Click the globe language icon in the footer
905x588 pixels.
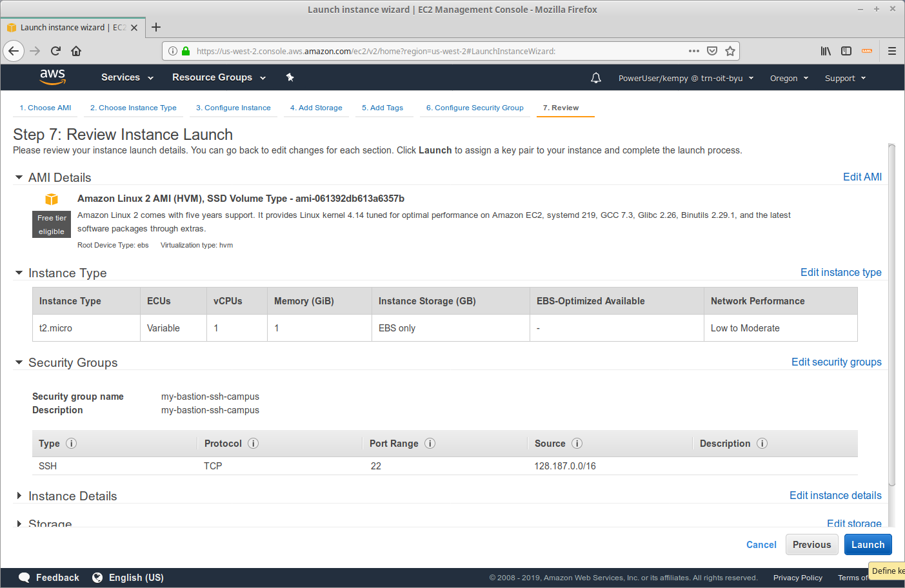click(97, 578)
